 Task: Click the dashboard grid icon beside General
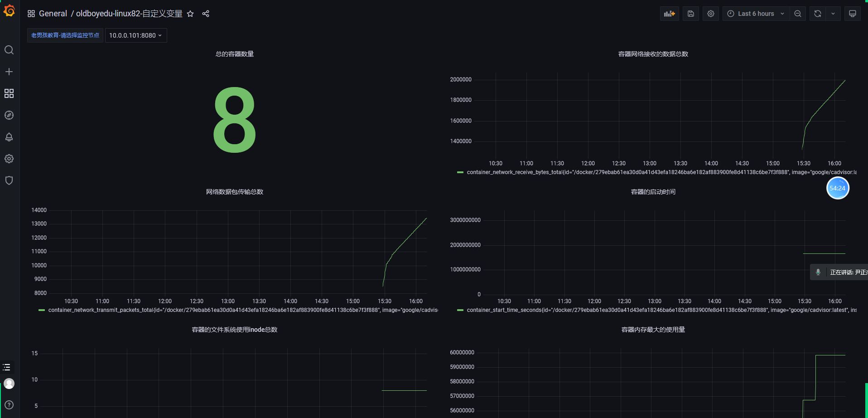click(x=31, y=14)
